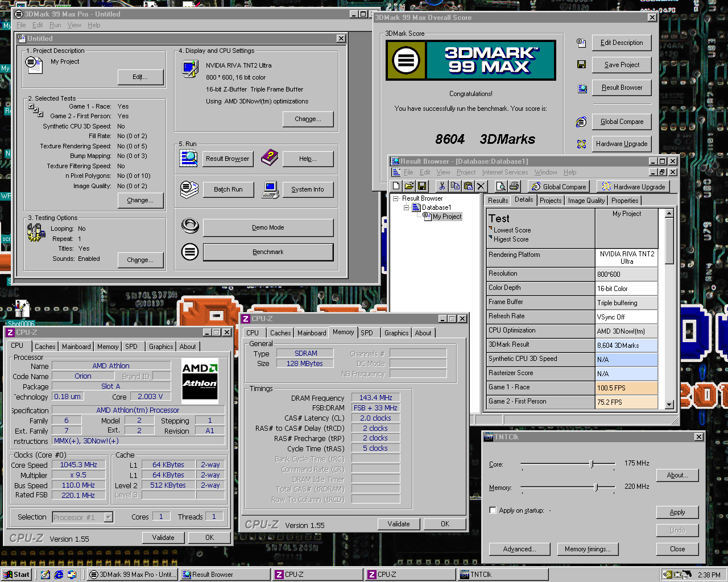728x582 pixels.
Task: Click the Copy icon in Result Browser toolbar
Action: 455,186
